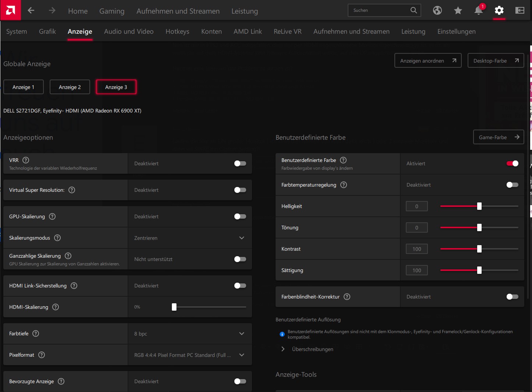Show help for Farbtiefe
532x392 pixels.
pos(36,333)
